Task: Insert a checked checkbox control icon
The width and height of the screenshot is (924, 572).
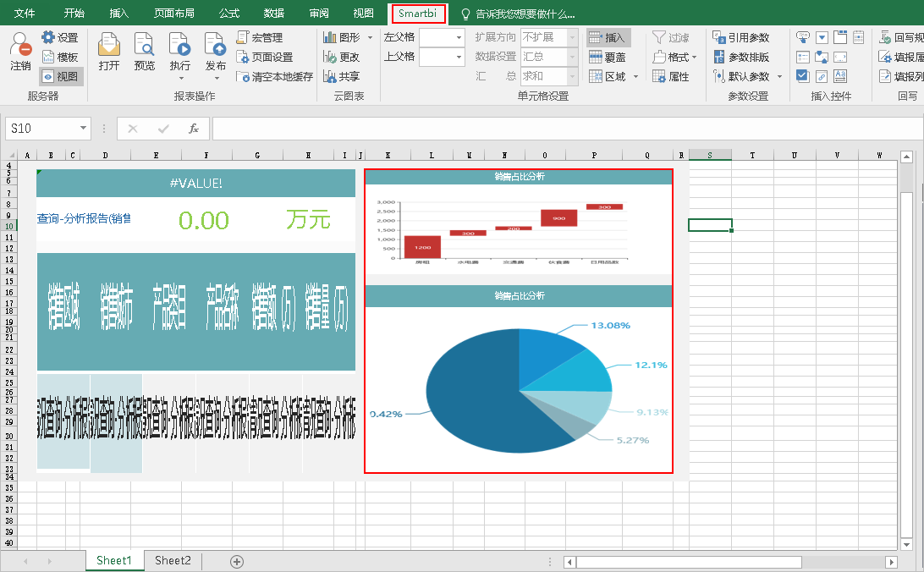Action: (x=803, y=76)
